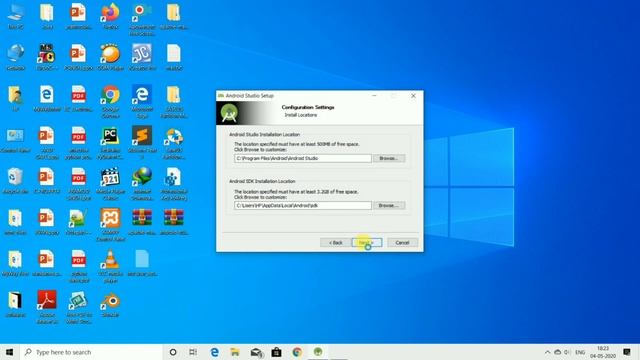Select the XAMPP Control Panel shortcut

(110, 225)
